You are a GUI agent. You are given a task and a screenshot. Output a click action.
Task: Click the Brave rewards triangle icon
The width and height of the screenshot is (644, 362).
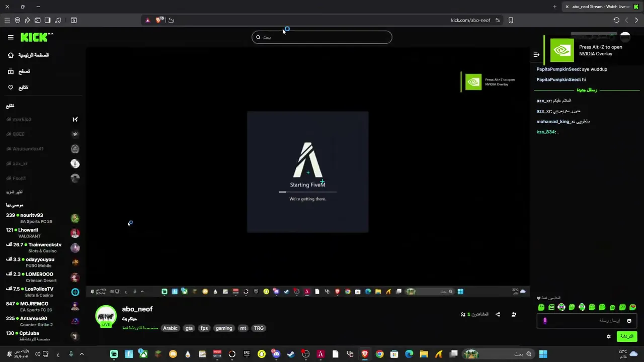pyautogui.click(x=147, y=20)
